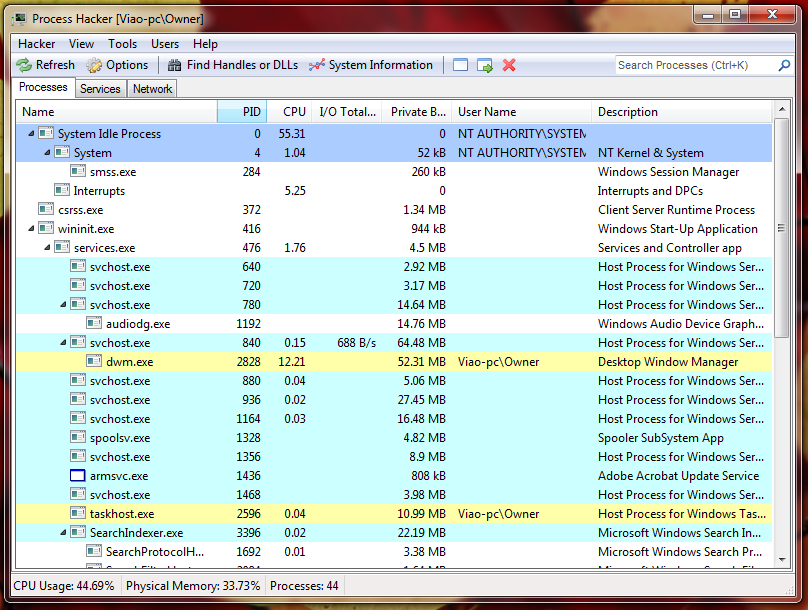The width and height of the screenshot is (808, 610).
Task: Switch to the Network tab
Action: (x=152, y=89)
